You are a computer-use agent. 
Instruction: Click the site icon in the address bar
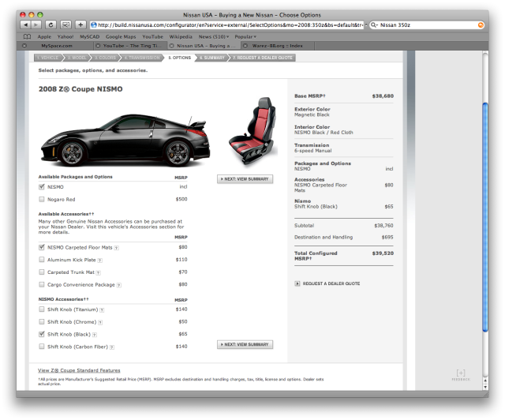(94, 24)
